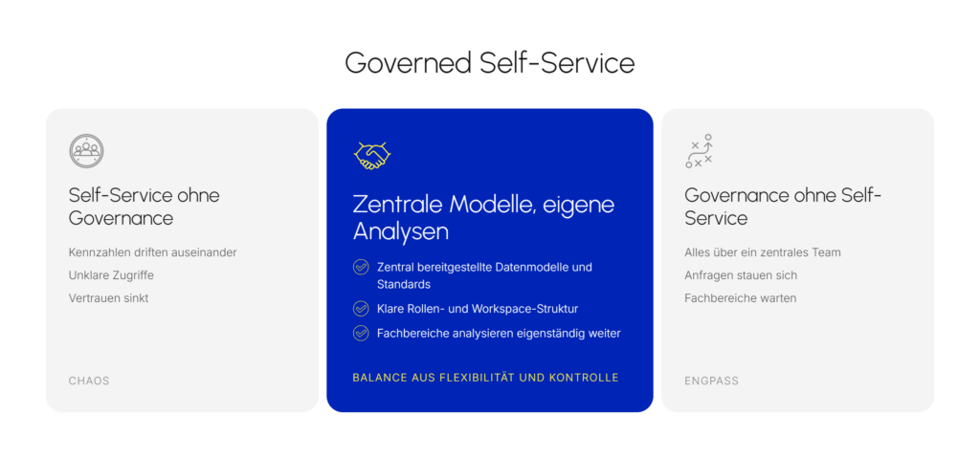Viewport: 980px width, 458px height.
Task: Select the Unklare Zugriffe line
Action: [111, 275]
